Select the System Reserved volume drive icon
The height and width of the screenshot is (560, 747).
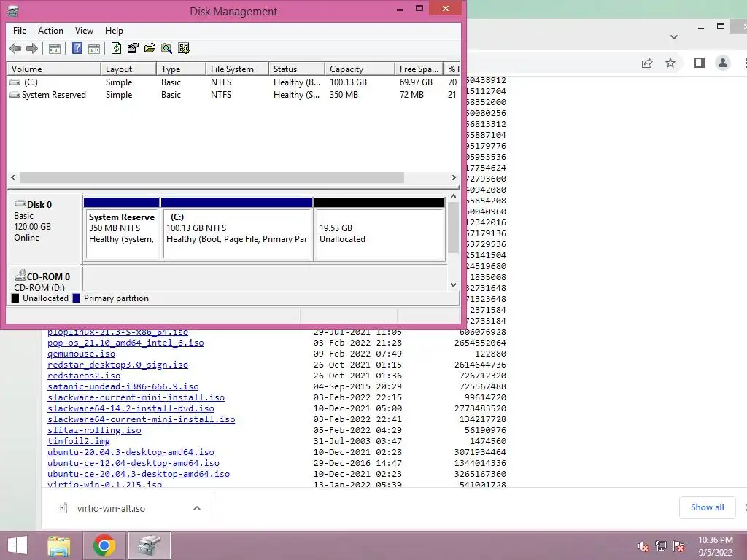pos(15,95)
